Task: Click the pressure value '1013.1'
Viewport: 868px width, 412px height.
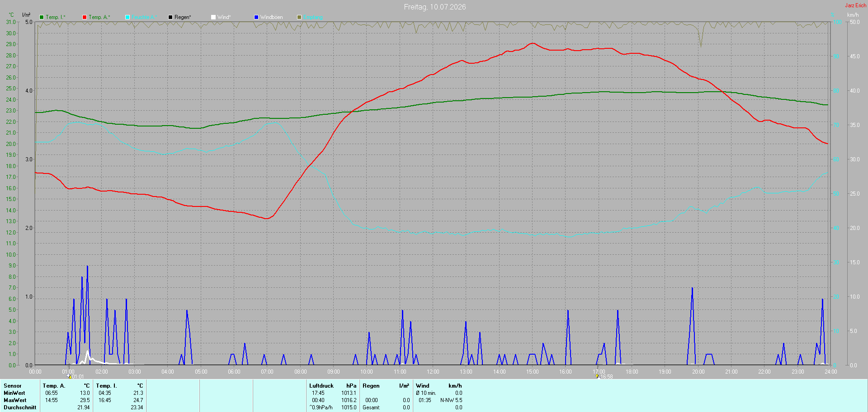Action: 349,393
